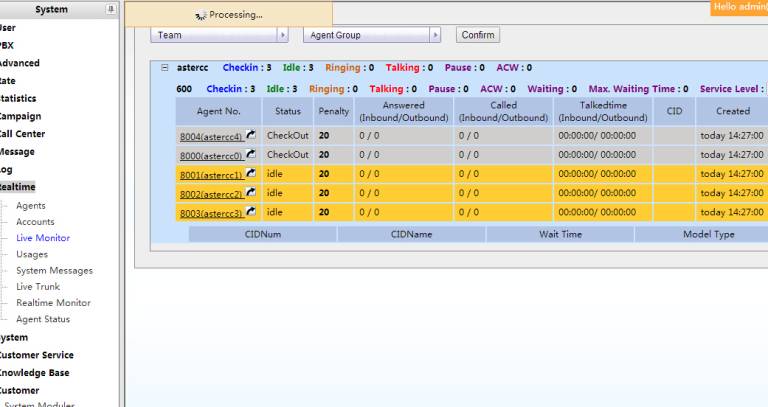Screen dimensions: 768x407
Task: Click the action icon beside agent 8003(astercc3)
Action: point(251,212)
